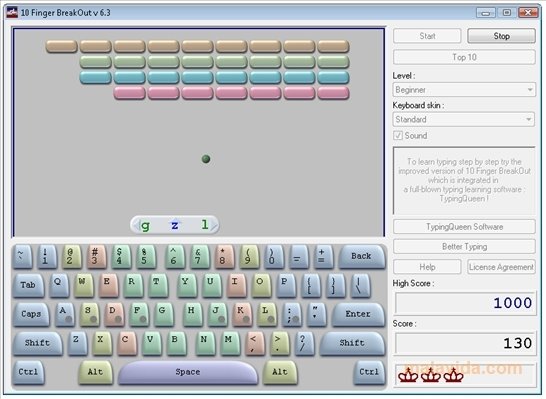Click the left Ctrl key
546x399 pixels.
coord(29,372)
